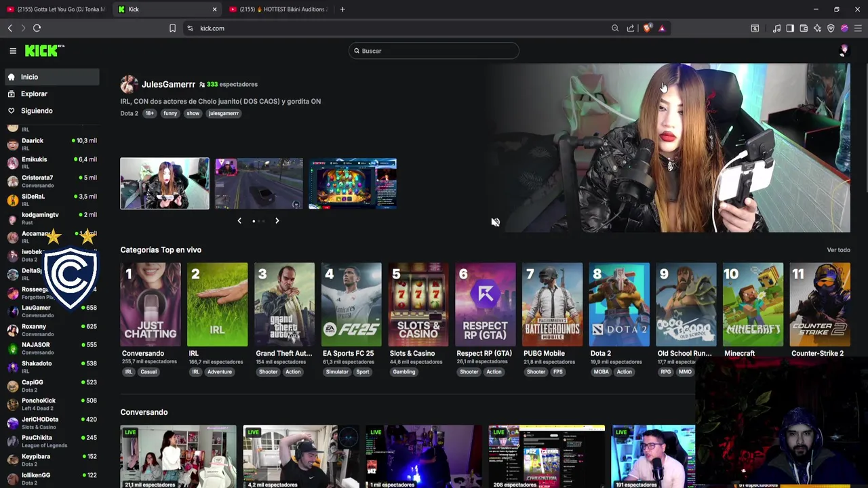This screenshot has height=488, width=868.
Task: Click the zoom-out magnifier in address bar
Action: 615,28
